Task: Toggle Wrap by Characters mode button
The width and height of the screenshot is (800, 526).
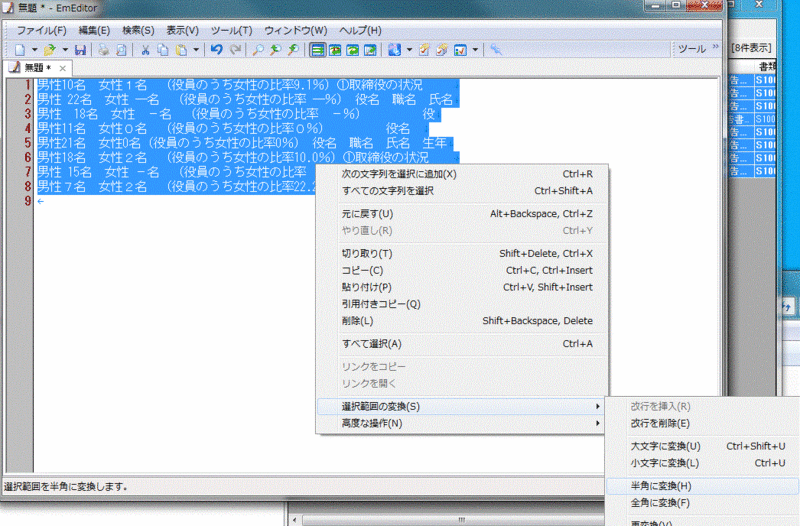Action: tap(335, 50)
